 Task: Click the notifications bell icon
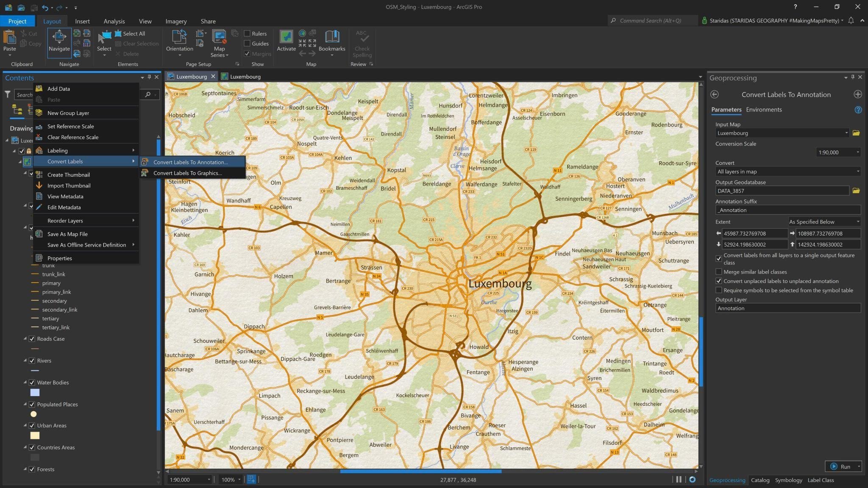click(851, 20)
